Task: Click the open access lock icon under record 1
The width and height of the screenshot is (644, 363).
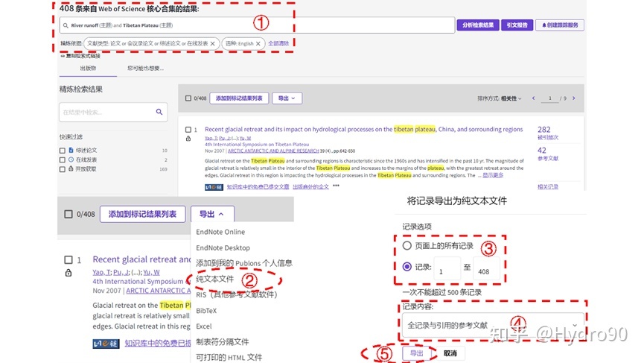Action: pyautogui.click(x=188, y=139)
